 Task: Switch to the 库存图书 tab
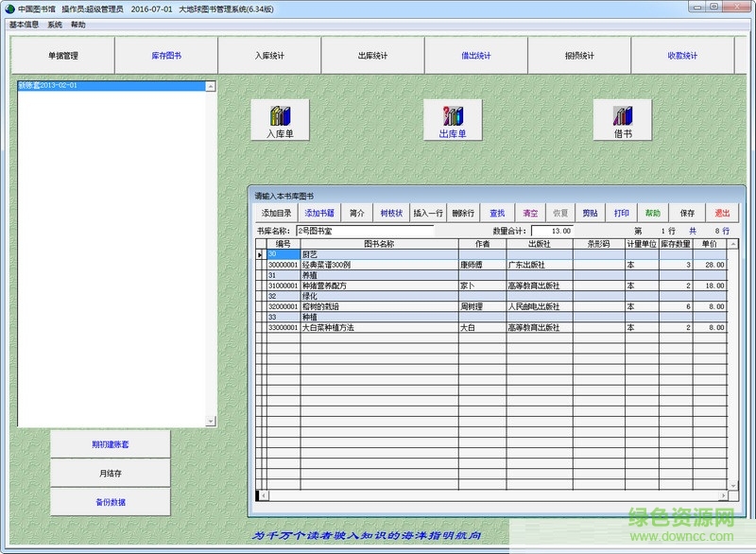pyautogui.click(x=166, y=56)
